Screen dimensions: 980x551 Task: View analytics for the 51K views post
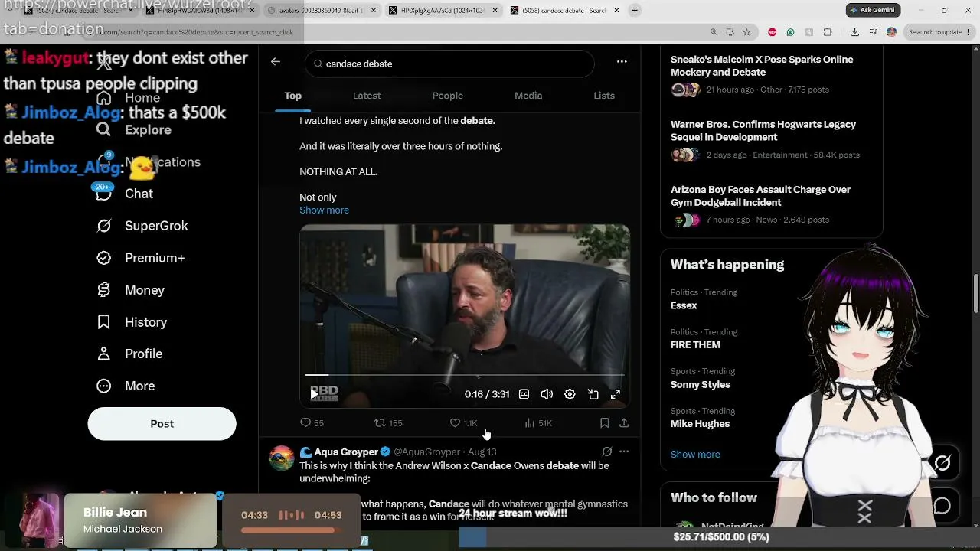pos(538,422)
